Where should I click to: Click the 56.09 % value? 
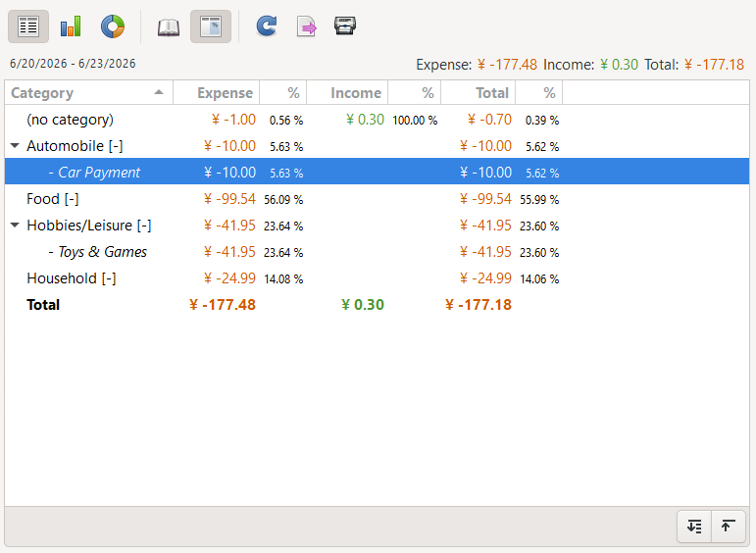click(283, 200)
